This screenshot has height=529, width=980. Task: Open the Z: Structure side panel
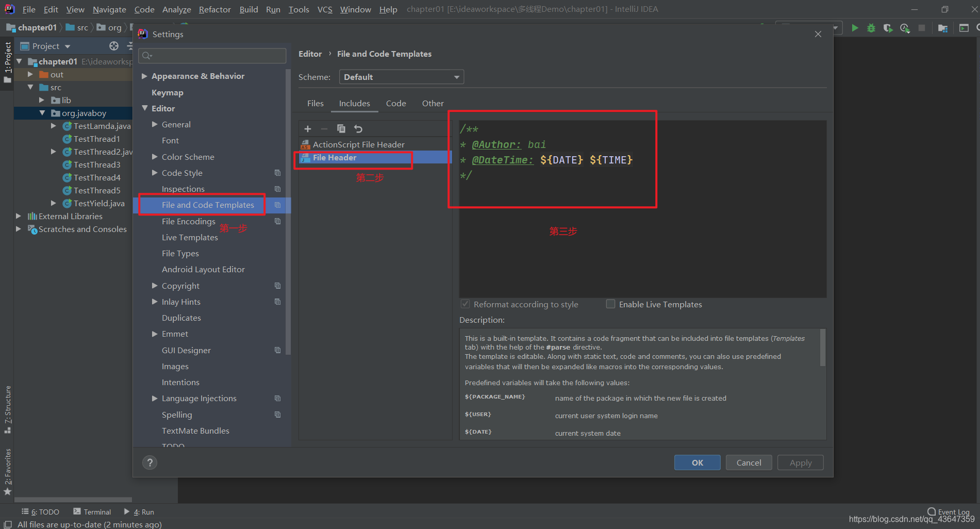tap(7, 409)
